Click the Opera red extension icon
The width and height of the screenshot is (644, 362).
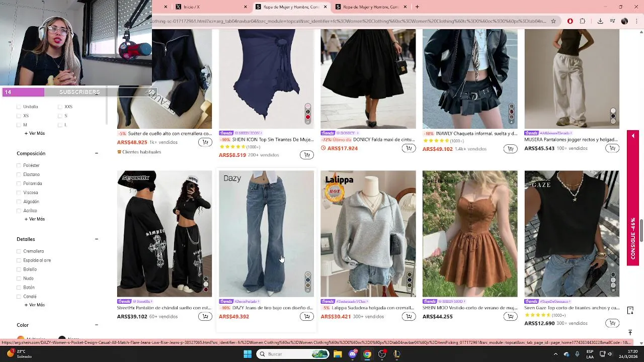(570, 21)
